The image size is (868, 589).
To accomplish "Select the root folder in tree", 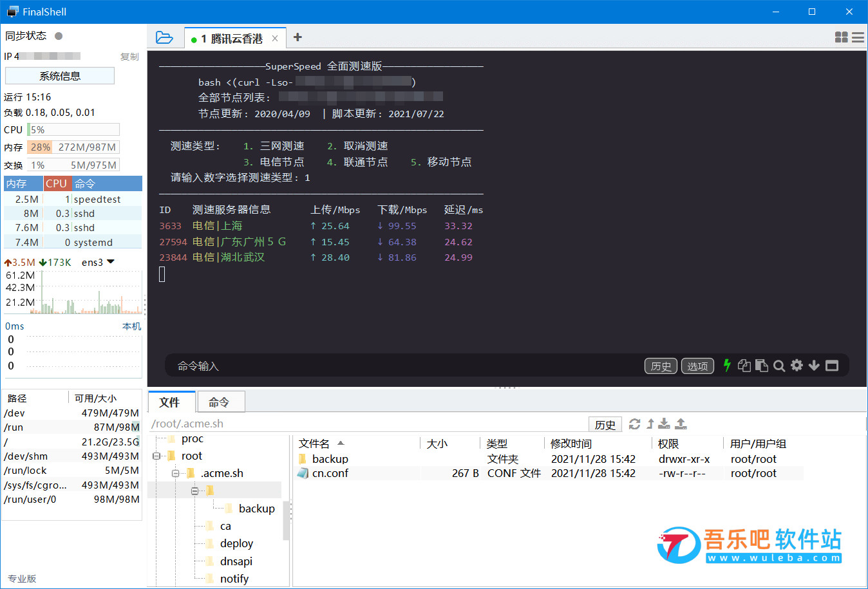I will point(192,456).
